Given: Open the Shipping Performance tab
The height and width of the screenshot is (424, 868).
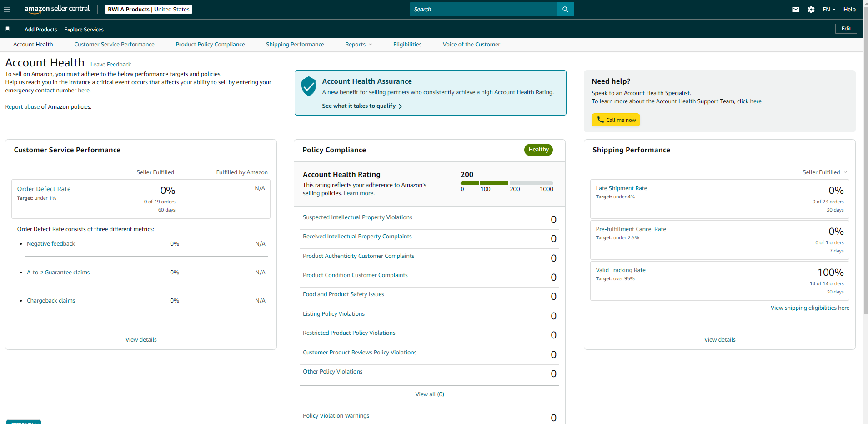Looking at the screenshot, I should click(295, 45).
